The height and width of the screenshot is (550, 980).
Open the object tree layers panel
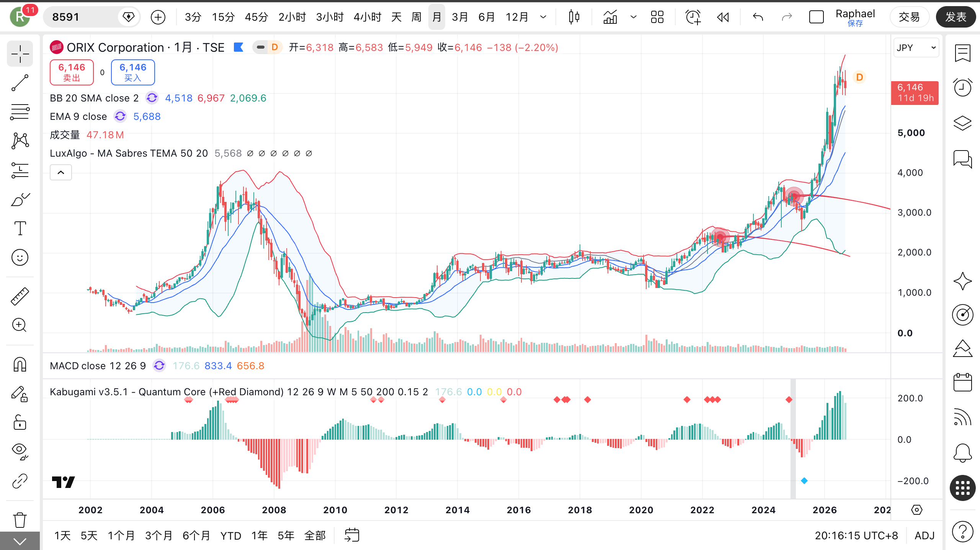point(962,123)
